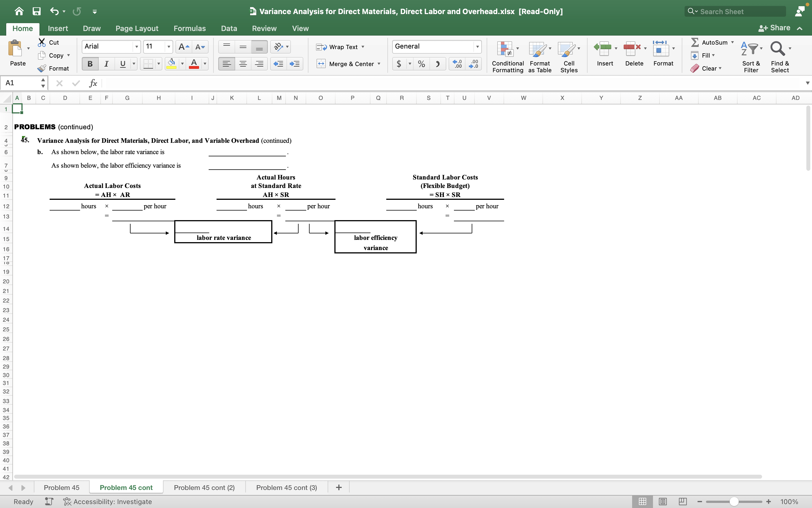Cut the selection with scissors icon
The image size is (812, 508).
click(42, 42)
